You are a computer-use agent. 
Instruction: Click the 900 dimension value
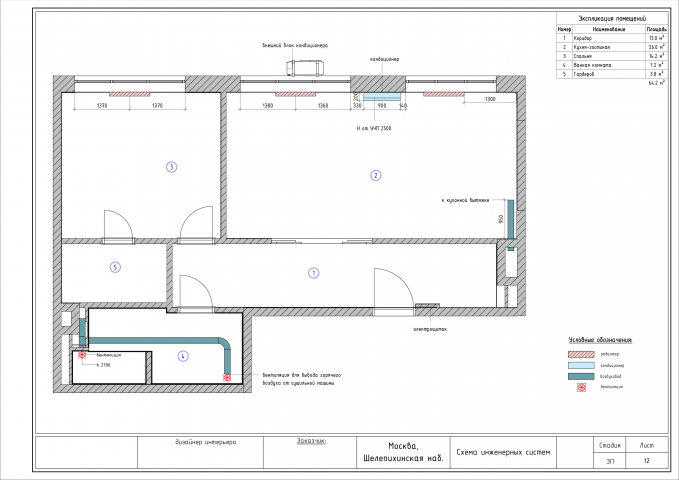382,105
